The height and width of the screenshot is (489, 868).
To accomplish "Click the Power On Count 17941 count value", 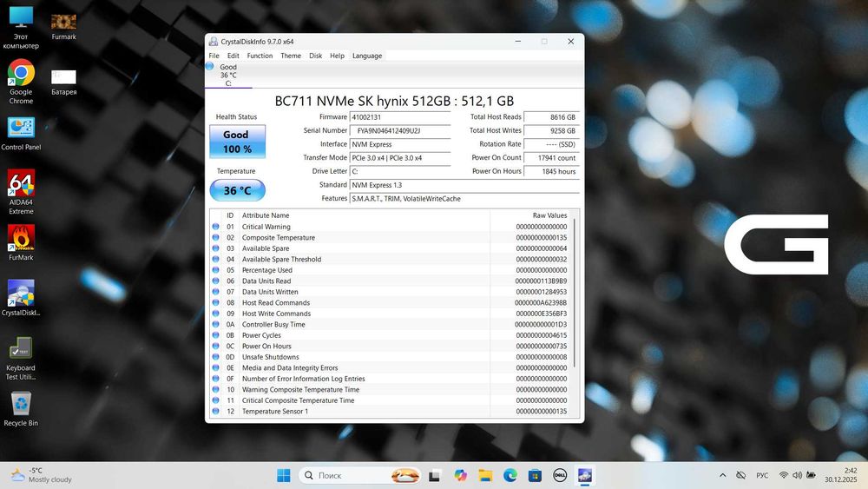I will pos(551,158).
